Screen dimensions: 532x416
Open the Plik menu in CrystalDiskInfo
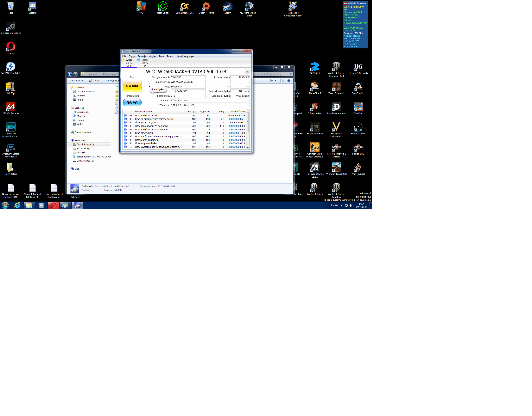pyautogui.click(x=124, y=56)
